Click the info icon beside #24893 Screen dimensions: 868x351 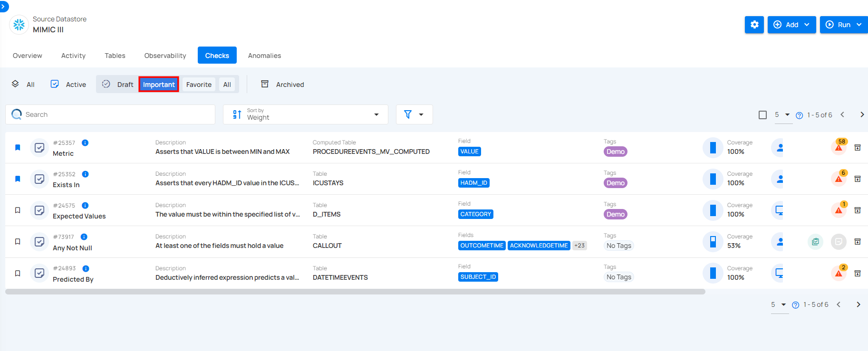(86, 268)
